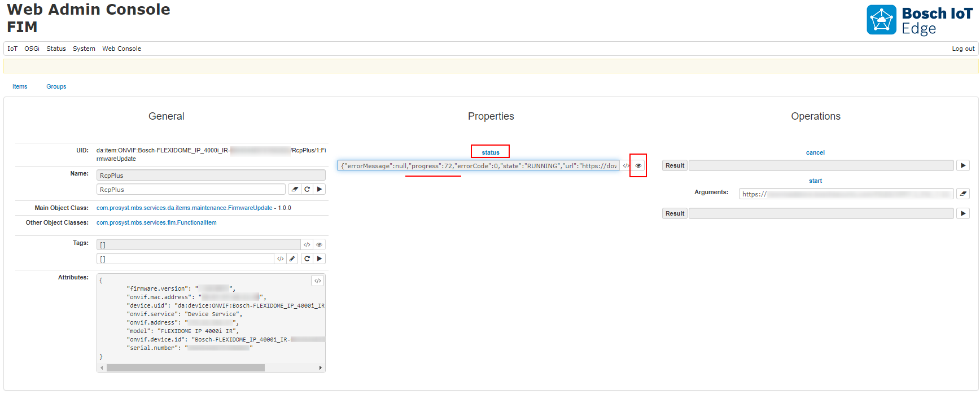Run the cancel operation with play button
The height and width of the screenshot is (394, 980).
coord(963,166)
